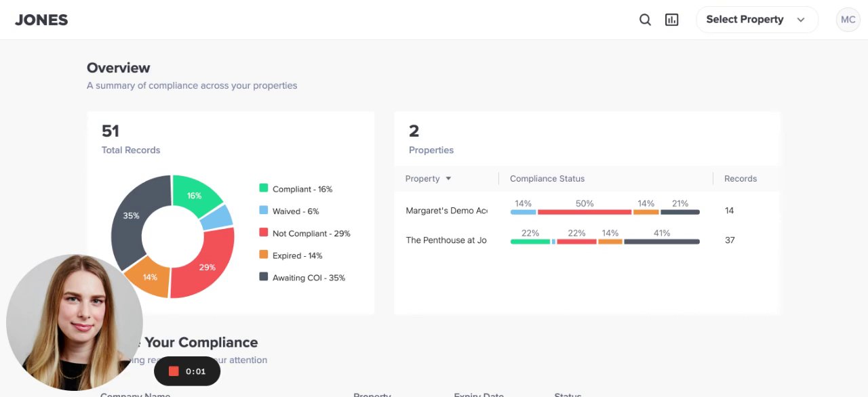868x397 pixels.
Task: Click the search magnifier icon
Action: 645,20
